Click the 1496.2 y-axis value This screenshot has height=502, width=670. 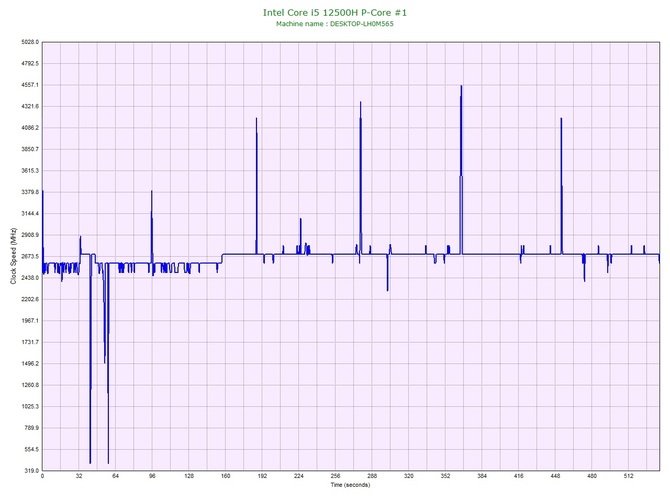tap(30, 364)
